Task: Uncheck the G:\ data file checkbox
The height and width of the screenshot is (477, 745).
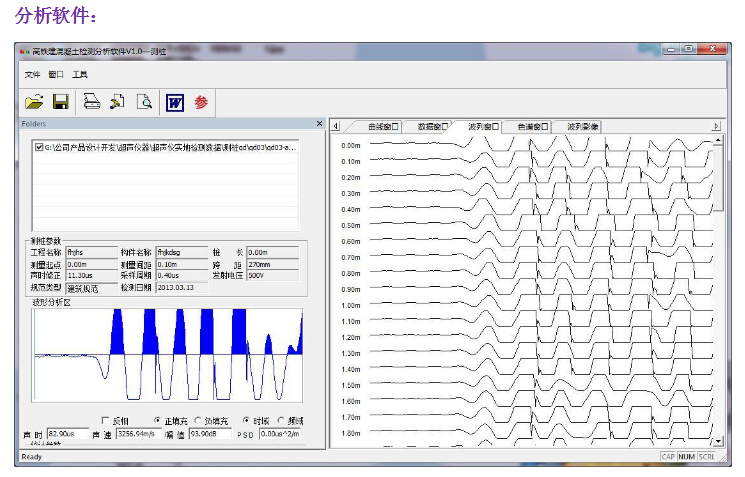Action: coord(38,148)
